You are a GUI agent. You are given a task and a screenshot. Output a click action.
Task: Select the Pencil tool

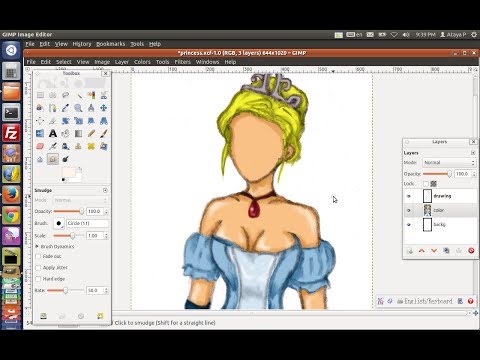pyautogui.click(x=91, y=134)
